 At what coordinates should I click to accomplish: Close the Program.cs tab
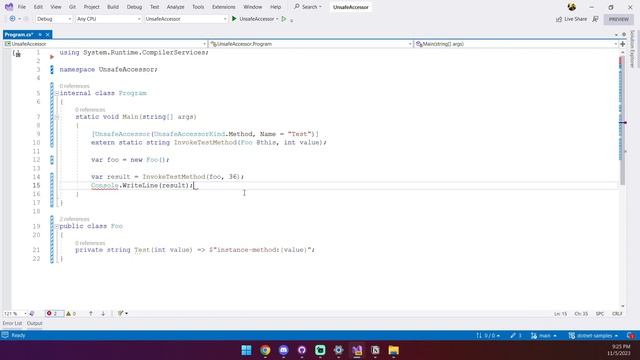[x=47, y=35]
